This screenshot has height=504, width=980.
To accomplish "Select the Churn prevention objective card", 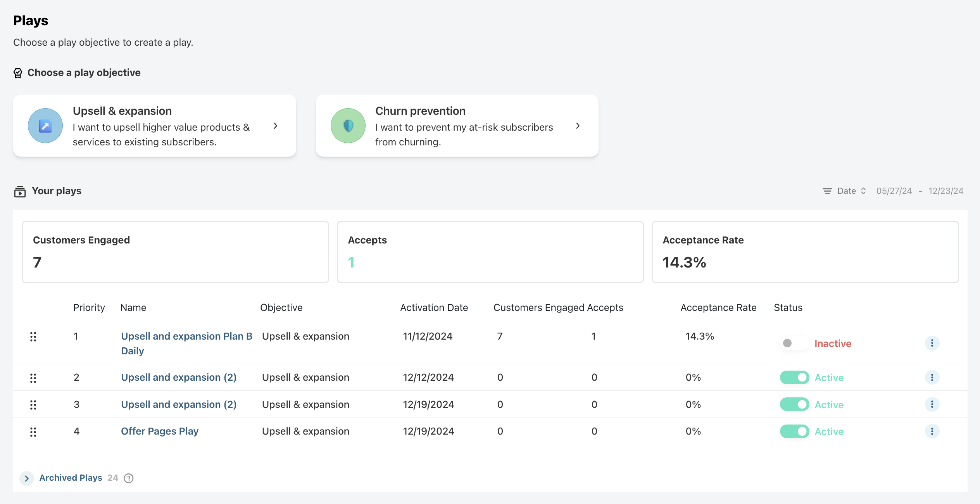I will point(457,126).
